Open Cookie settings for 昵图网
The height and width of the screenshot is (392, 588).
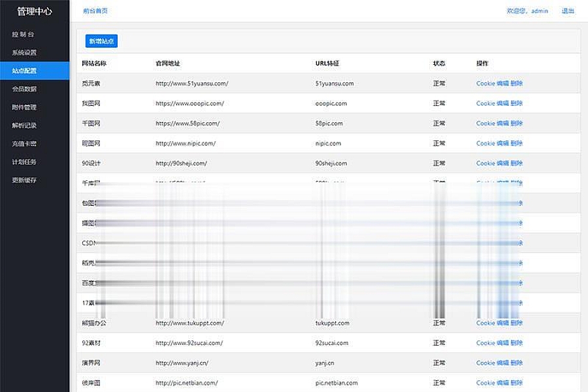(485, 143)
